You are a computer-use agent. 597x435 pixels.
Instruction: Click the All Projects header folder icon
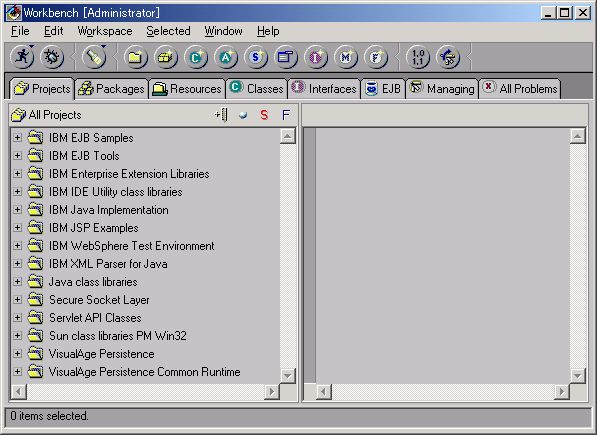click(x=18, y=115)
